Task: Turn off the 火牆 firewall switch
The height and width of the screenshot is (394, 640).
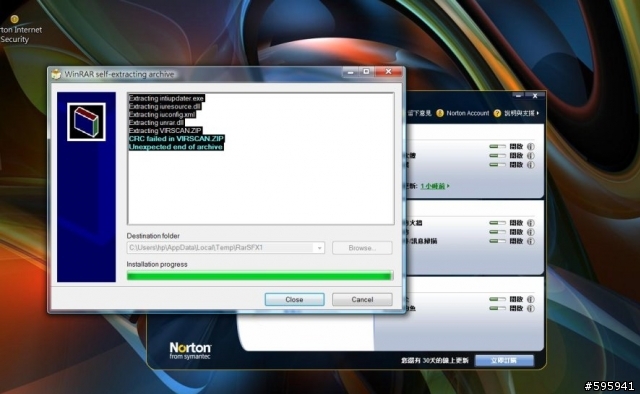Action: click(497, 223)
